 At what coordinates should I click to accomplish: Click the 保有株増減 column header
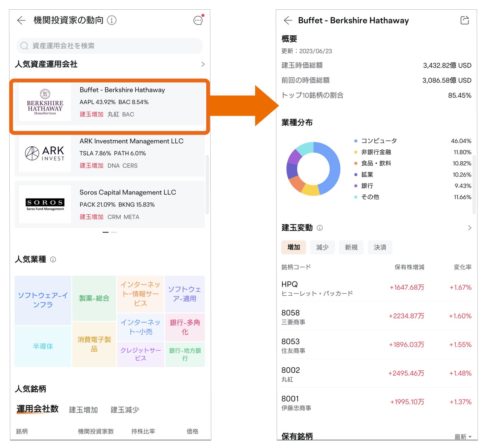coord(409,267)
